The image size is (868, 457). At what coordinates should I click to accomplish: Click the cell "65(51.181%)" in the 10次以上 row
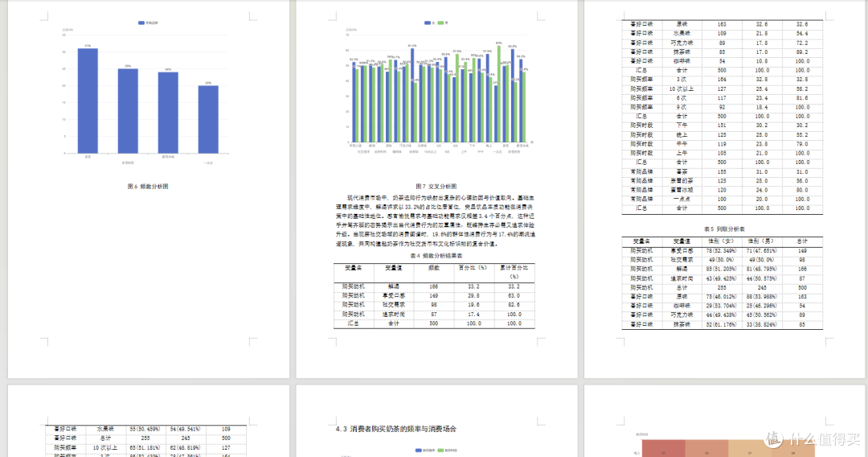coord(145,447)
